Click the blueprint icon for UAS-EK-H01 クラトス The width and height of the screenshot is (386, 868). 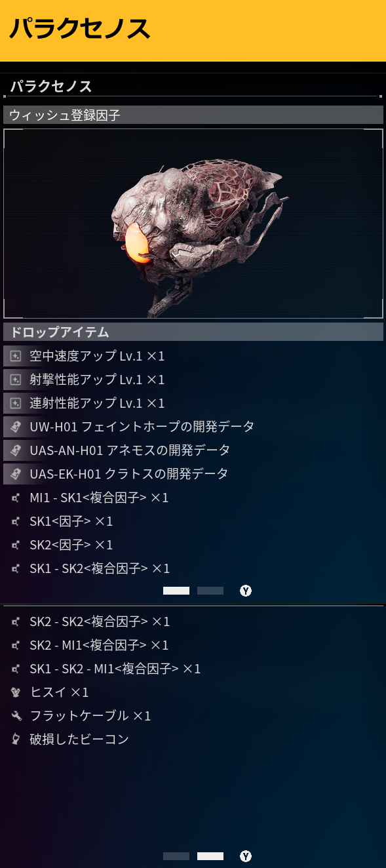(16, 473)
